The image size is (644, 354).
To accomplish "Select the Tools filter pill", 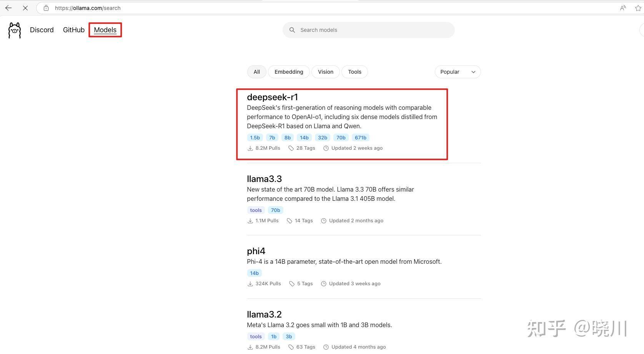I will point(355,72).
